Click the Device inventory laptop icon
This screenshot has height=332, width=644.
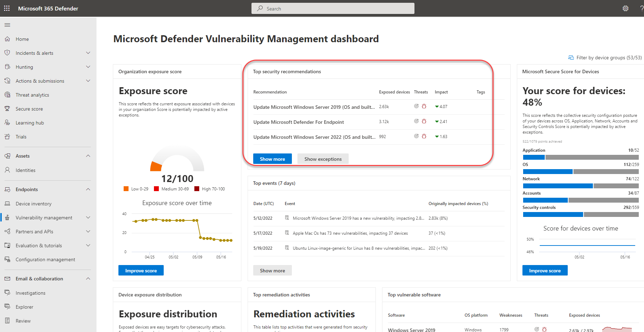[x=7, y=203]
